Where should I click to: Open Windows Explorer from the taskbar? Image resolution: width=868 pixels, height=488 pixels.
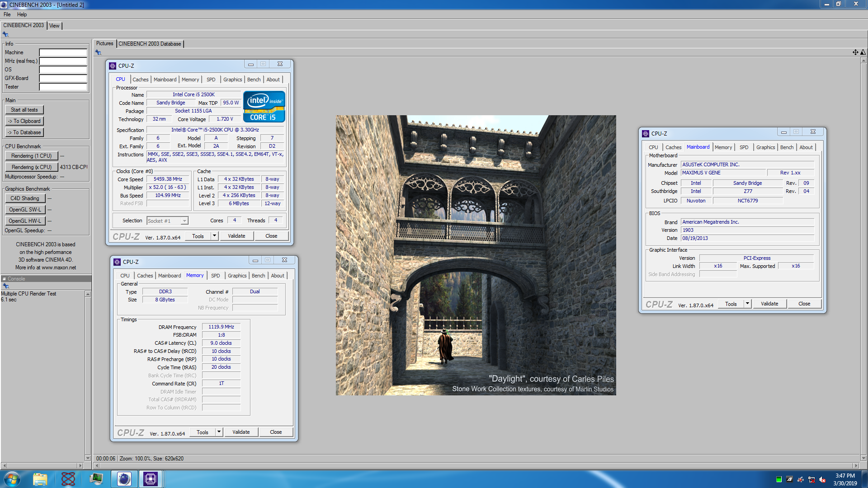point(40,479)
